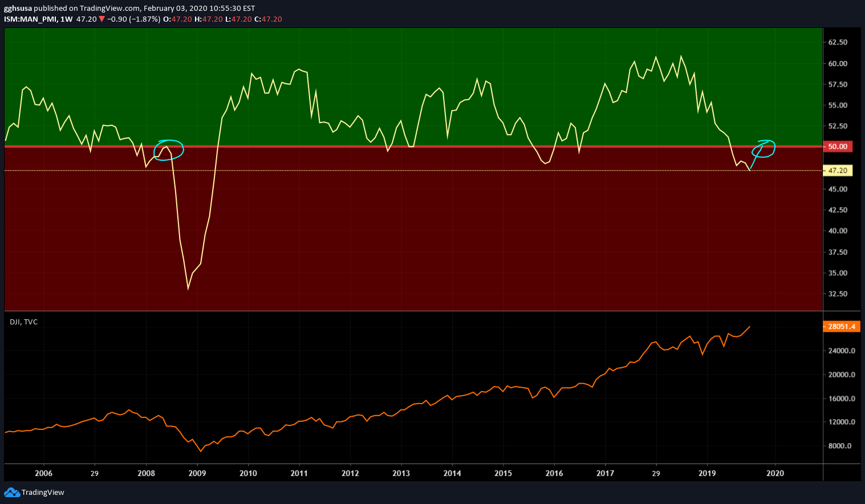Click the 16000.0 axis value
The image size is (865, 504).
click(842, 399)
